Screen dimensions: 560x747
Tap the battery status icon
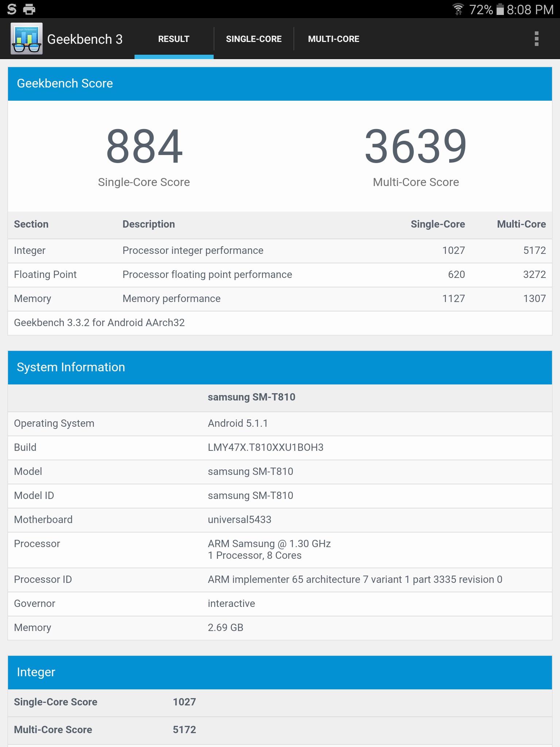[500, 9]
